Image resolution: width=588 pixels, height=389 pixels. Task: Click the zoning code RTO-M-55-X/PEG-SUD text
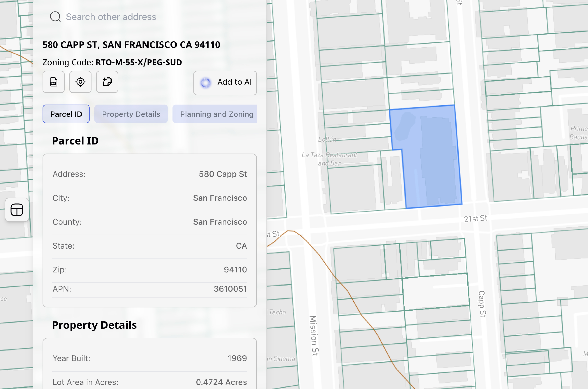coord(139,62)
